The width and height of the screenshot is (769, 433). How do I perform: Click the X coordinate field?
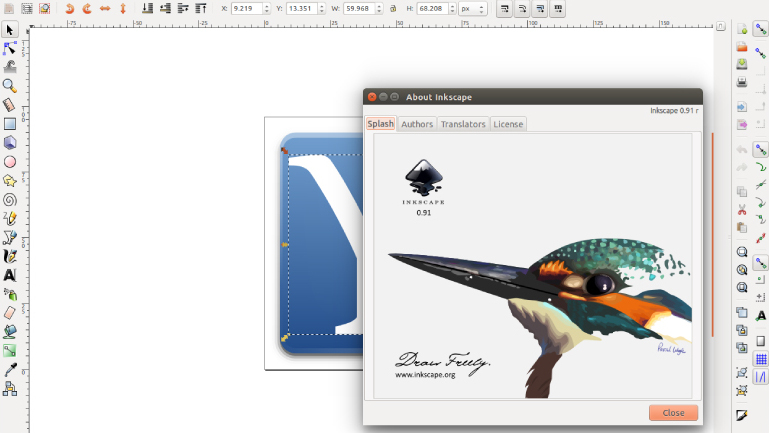pyautogui.click(x=247, y=9)
